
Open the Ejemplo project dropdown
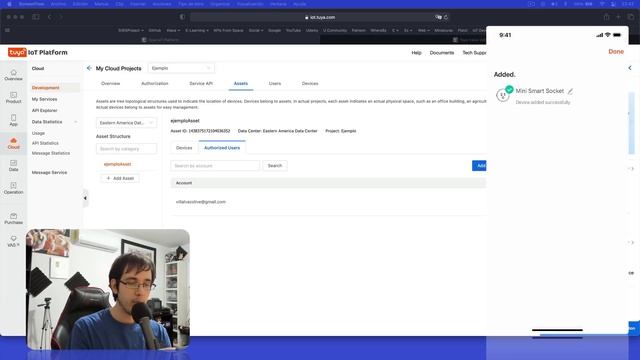(x=181, y=68)
